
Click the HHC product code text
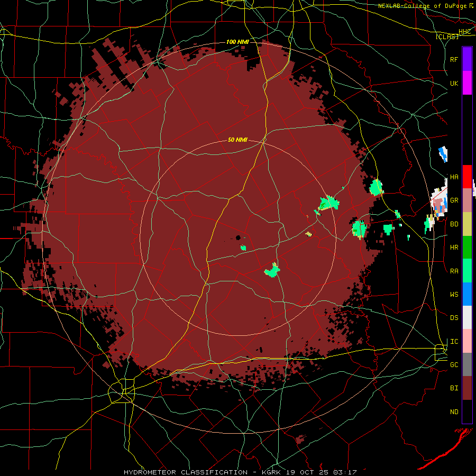tap(464, 32)
